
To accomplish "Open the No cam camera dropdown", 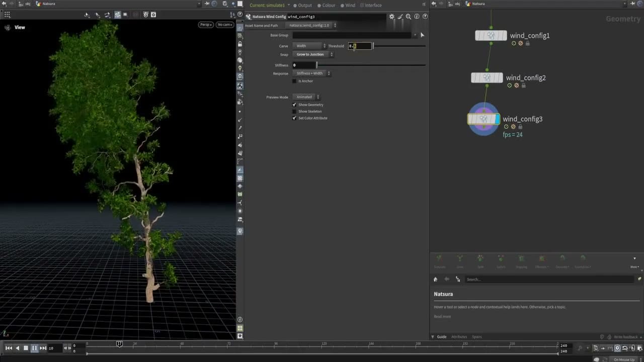I will click(225, 25).
